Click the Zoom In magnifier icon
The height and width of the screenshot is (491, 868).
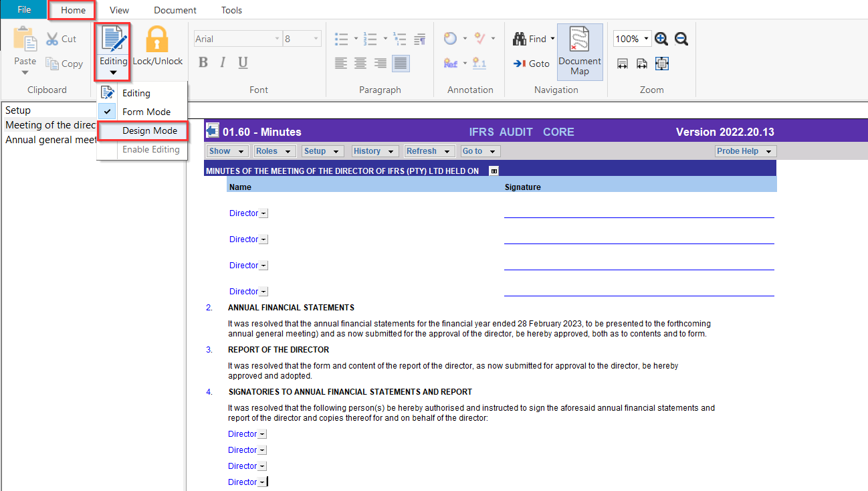coord(661,39)
